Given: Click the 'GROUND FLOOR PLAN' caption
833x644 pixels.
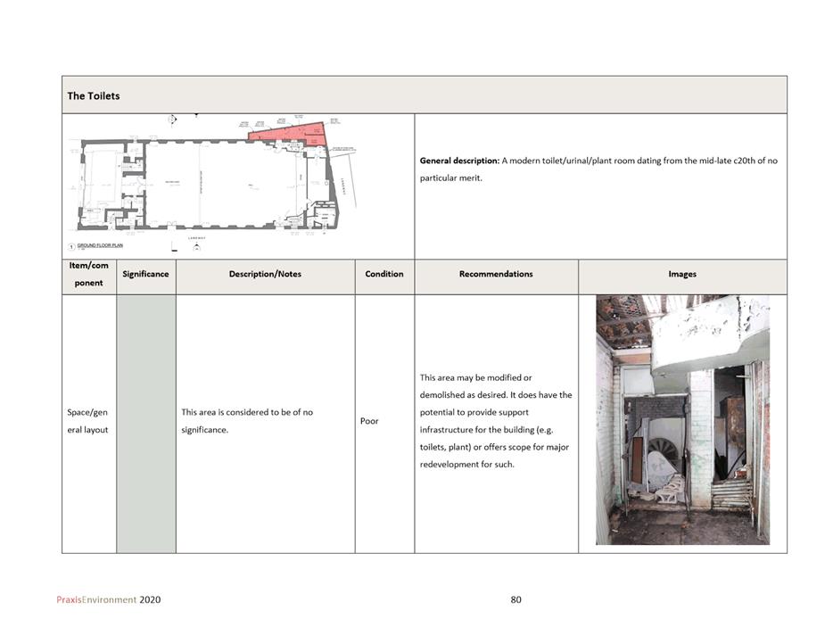Looking at the screenshot, I should point(100,245).
